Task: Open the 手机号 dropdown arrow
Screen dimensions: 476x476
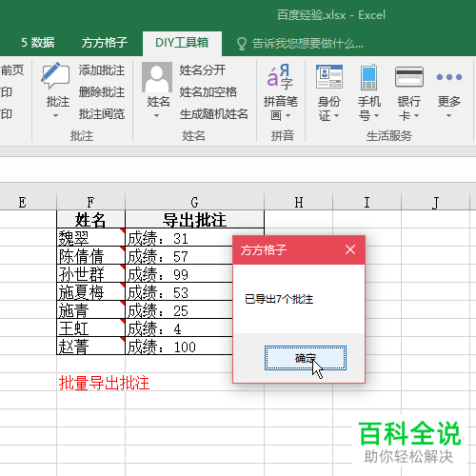Action: [376, 115]
